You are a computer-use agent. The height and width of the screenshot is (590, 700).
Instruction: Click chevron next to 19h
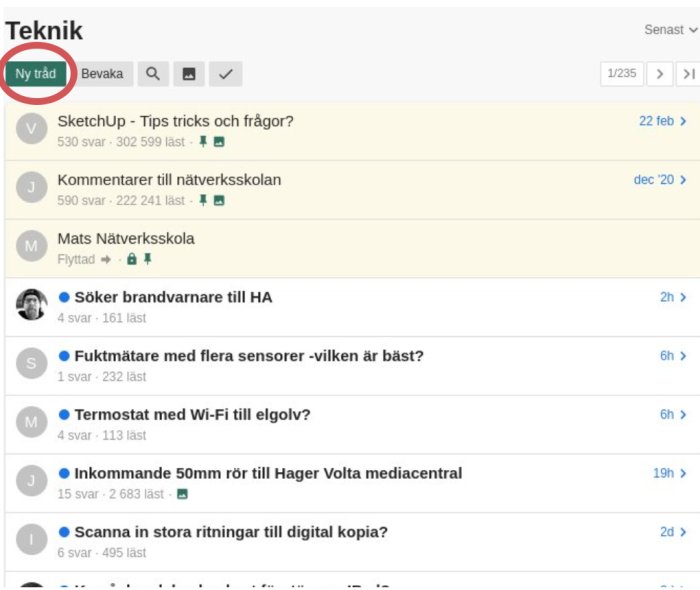683,473
